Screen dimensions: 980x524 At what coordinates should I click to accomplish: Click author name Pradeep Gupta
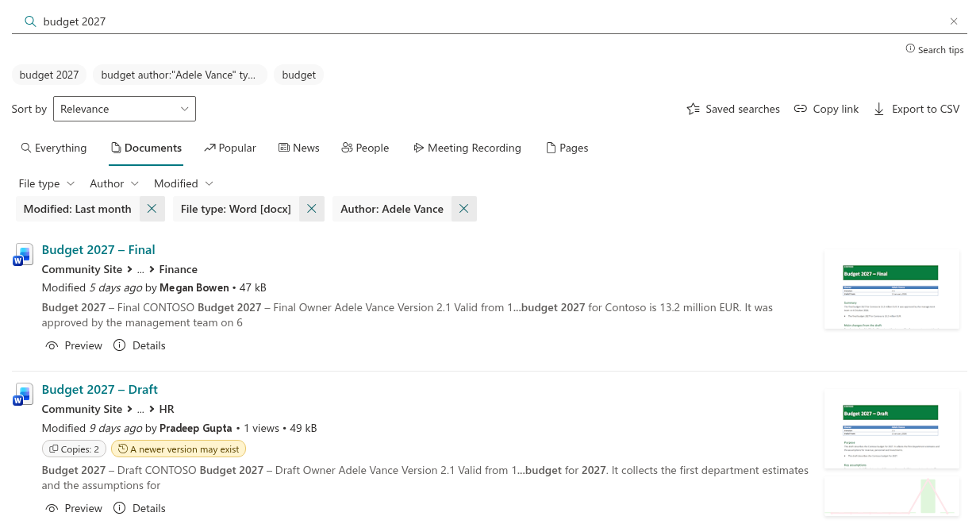[x=196, y=428]
